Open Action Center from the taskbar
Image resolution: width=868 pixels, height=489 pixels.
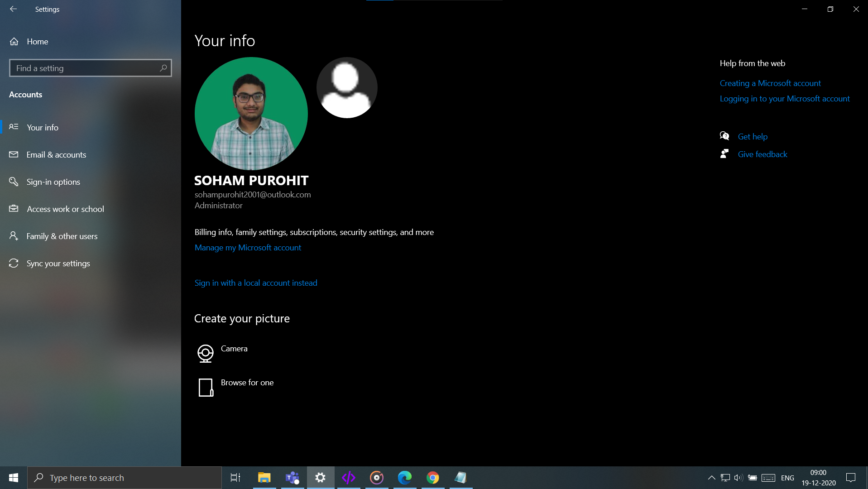click(x=850, y=477)
